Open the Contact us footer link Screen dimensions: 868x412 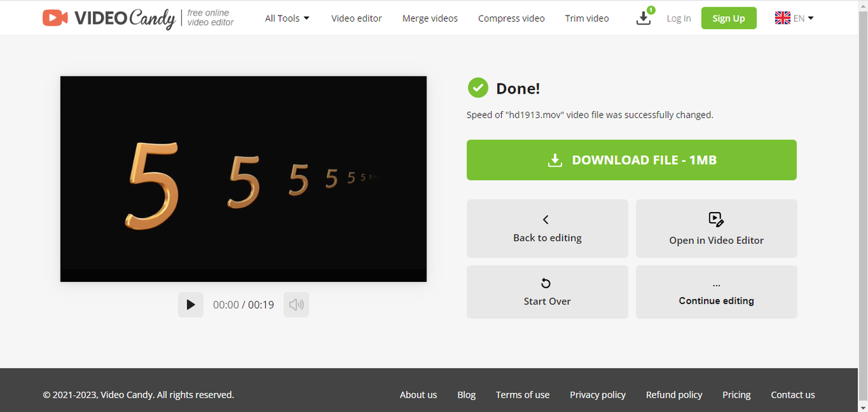793,394
